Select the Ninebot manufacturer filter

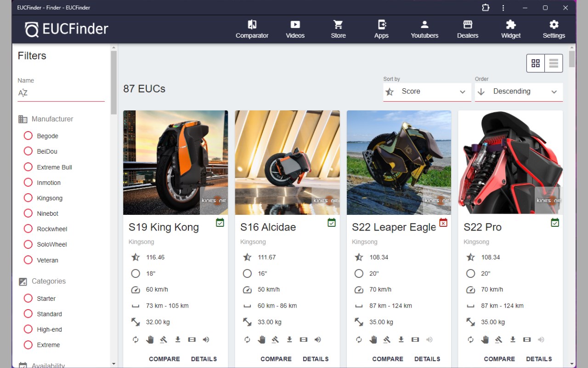pyautogui.click(x=28, y=213)
